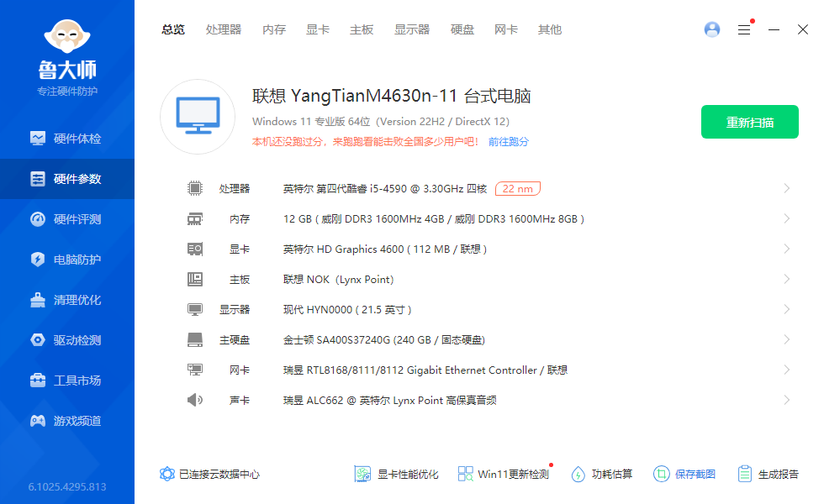Click the processor chip icon
The width and height of the screenshot is (824, 504).
point(195,188)
